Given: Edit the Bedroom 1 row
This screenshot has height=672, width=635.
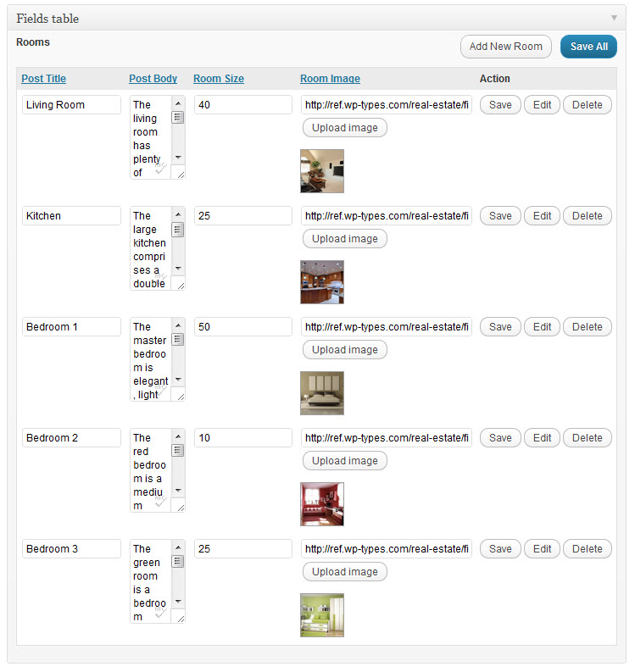Looking at the screenshot, I should click(x=542, y=326).
